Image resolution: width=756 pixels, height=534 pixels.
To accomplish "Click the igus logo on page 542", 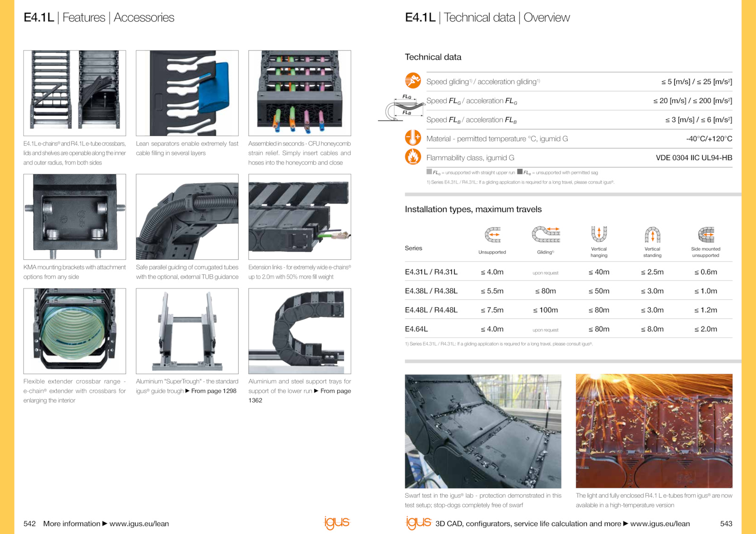I will click(337, 523).
